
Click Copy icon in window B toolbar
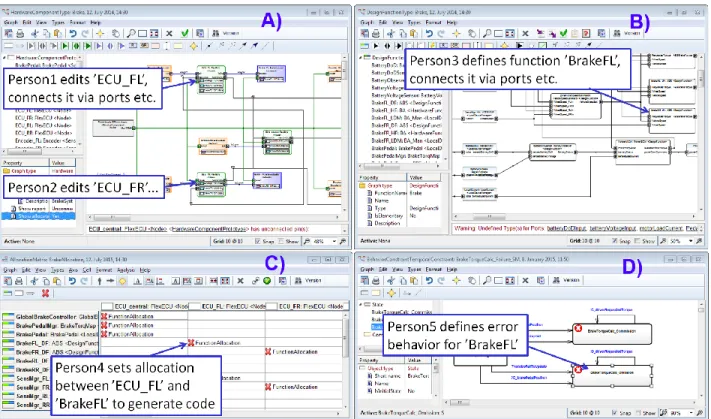click(402, 33)
